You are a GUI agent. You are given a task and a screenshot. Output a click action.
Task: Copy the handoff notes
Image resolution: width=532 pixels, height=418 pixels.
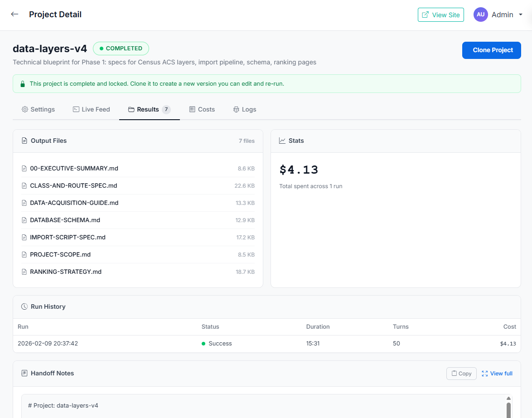pyautogui.click(x=461, y=374)
